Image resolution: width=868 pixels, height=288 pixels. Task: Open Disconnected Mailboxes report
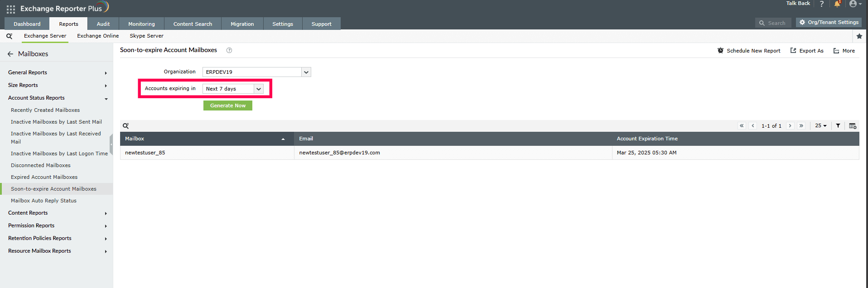41,165
